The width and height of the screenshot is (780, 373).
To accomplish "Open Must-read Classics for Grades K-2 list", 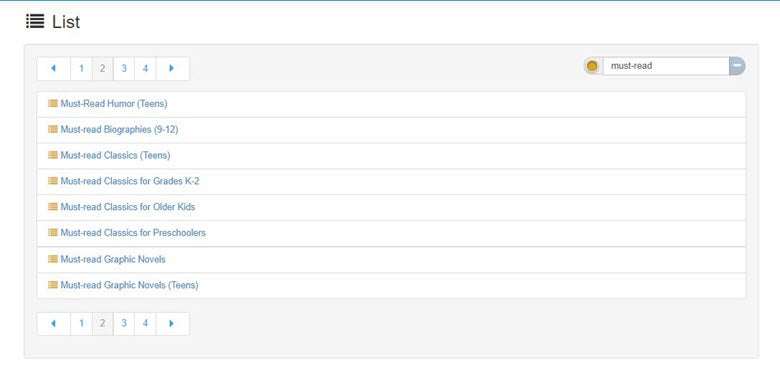I will [x=130, y=181].
